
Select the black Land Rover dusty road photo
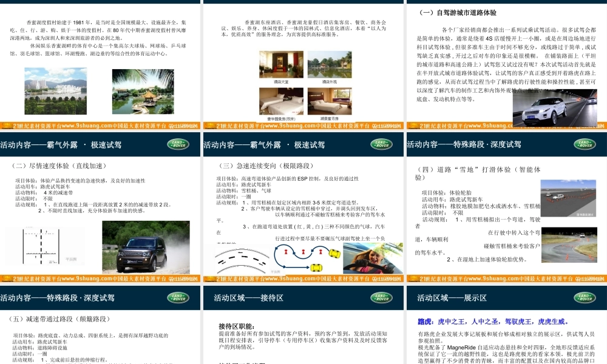point(146,247)
